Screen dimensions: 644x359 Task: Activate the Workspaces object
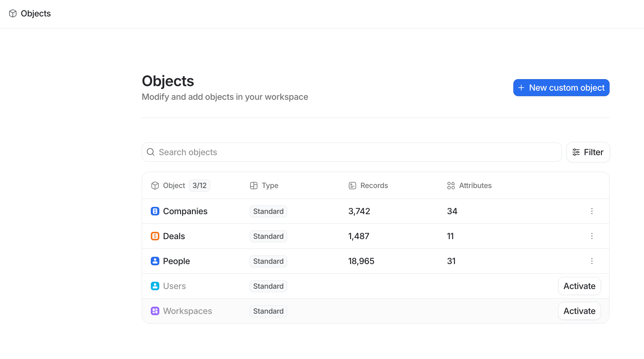[579, 311]
